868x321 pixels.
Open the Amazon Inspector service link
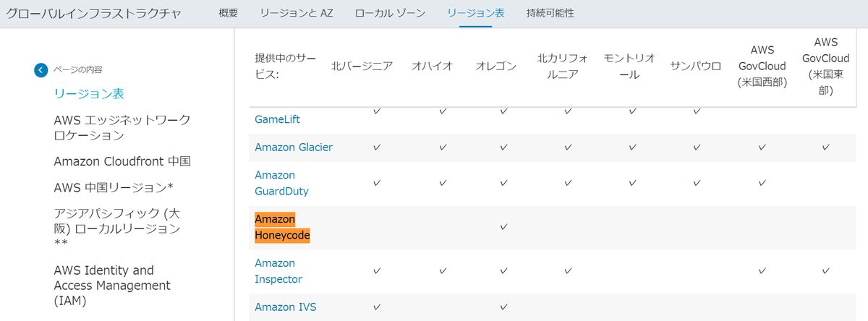click(278, 271)
